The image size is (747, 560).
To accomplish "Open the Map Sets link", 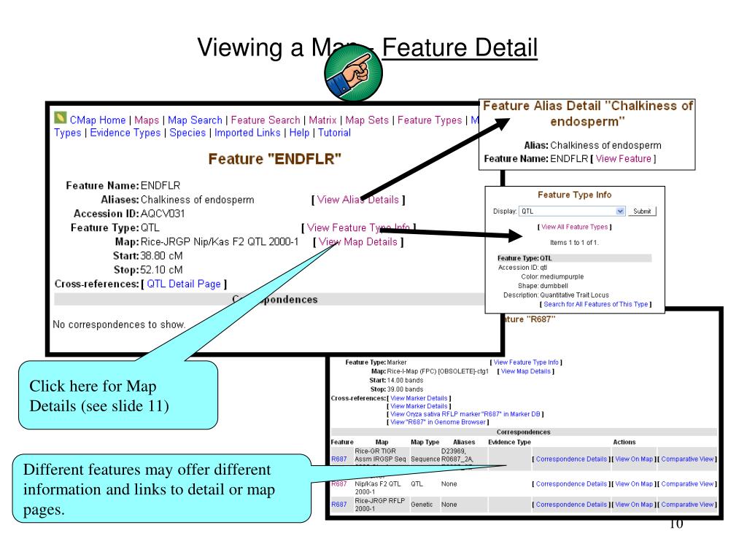I will point(367,120).
